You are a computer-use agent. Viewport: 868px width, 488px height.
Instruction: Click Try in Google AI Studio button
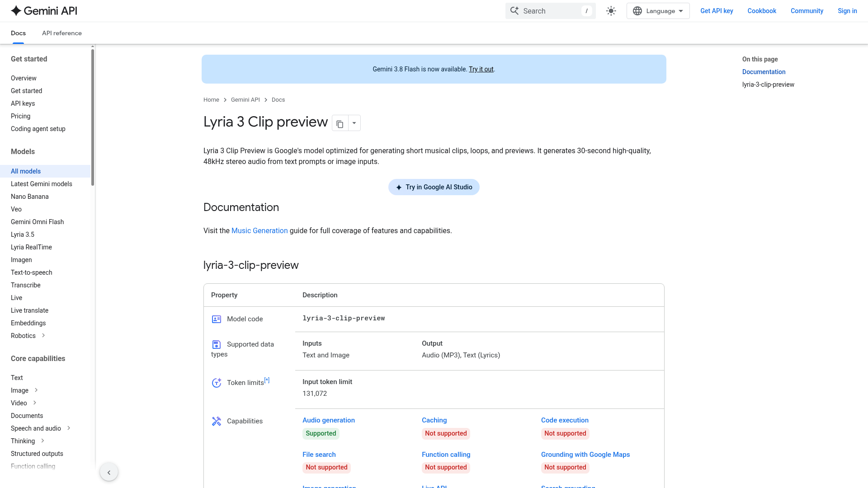[434, 187]
